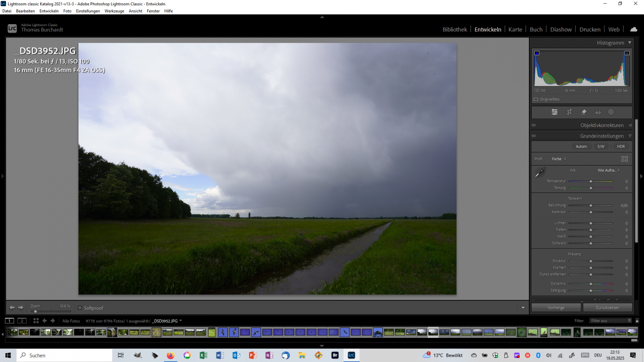644x362 pixels.
Task: Enable the Softproof checkbox
Action: click(x=80, y=308)
